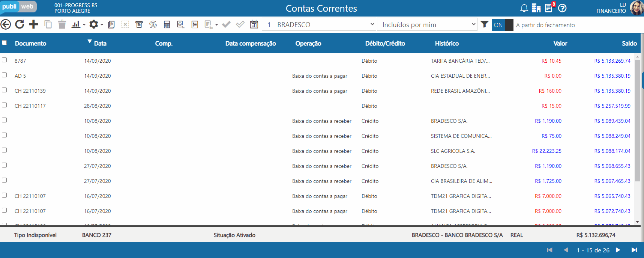Click the stacked documents icon
This screenshot has width=644, height=258.
[x=111, y=24]
